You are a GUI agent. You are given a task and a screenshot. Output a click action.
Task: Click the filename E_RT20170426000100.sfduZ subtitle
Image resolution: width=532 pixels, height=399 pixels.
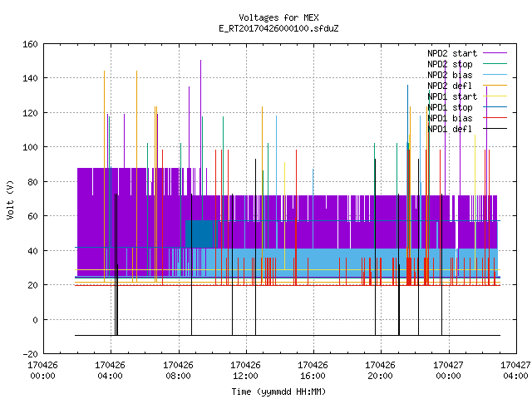(278, 28)
